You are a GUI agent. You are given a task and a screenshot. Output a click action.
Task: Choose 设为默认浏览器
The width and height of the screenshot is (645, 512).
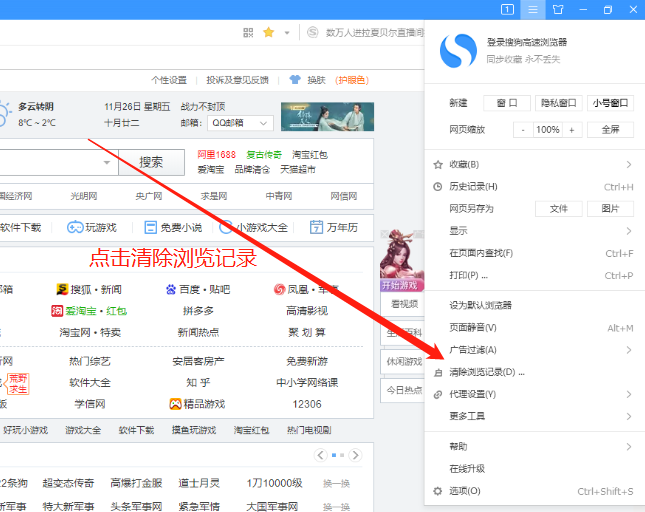click(534, 305)
